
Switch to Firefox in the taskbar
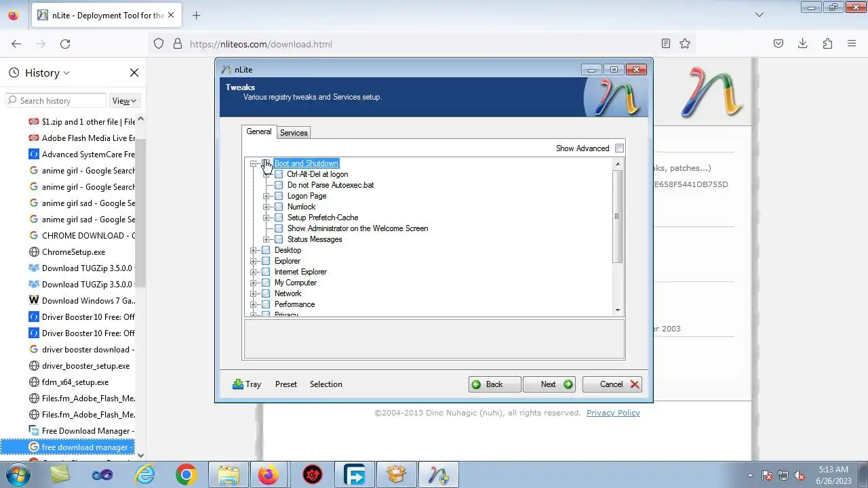[x=269, y=475]
